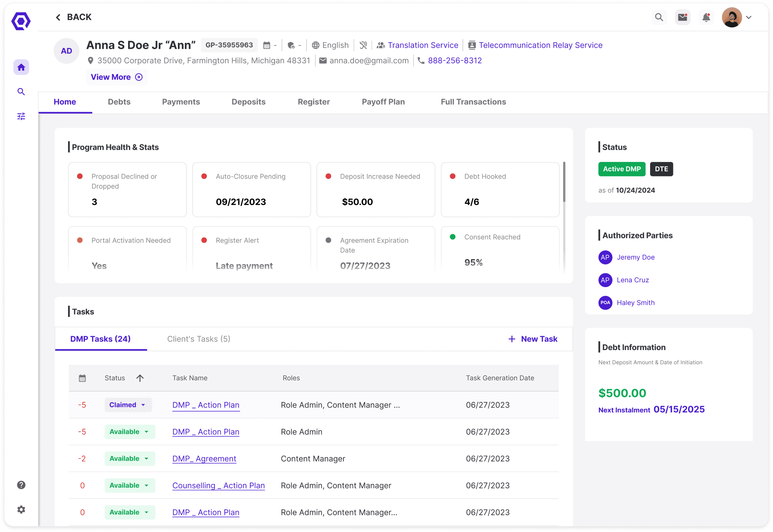This screenshot has height=532, width=773.
Task: Toggle Status column sort arrow
Action: pos(140,378)
